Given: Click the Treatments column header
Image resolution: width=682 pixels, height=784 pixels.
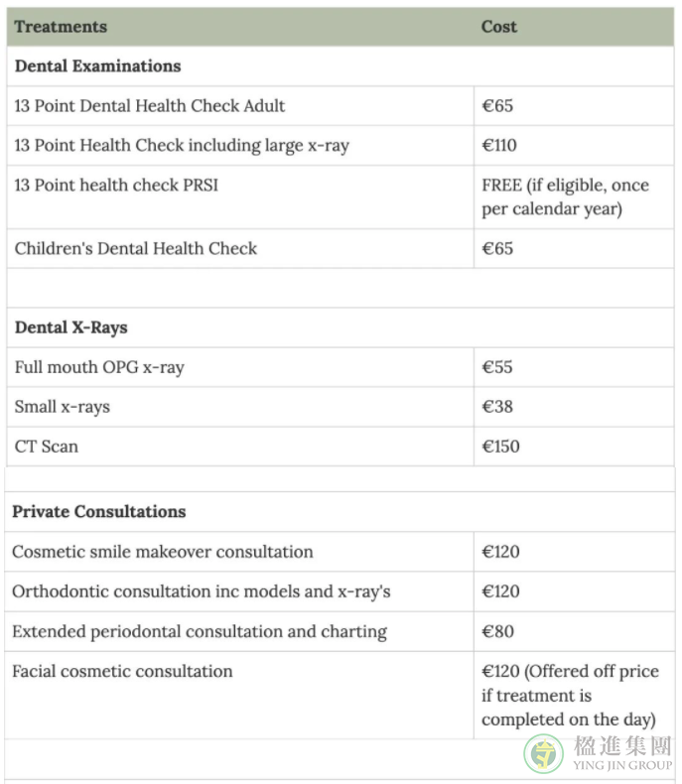Looking at the screenshot, I should tap(61, 27).
